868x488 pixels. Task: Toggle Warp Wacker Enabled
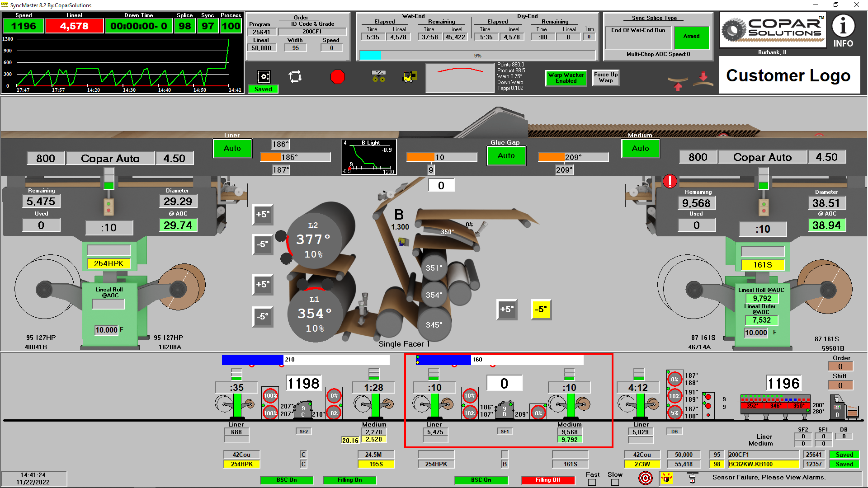pyautogui.click(x=566, y=78)
